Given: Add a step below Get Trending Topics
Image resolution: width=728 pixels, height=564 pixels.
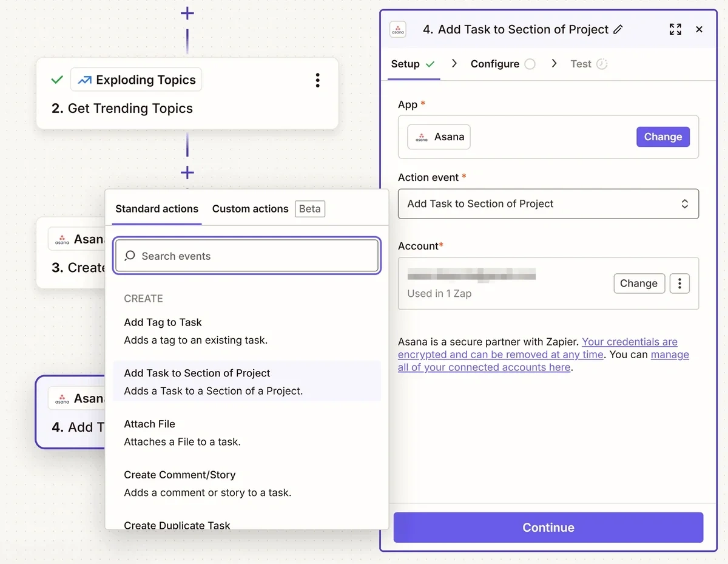Looking at the screenshot, I should [187, 173].
